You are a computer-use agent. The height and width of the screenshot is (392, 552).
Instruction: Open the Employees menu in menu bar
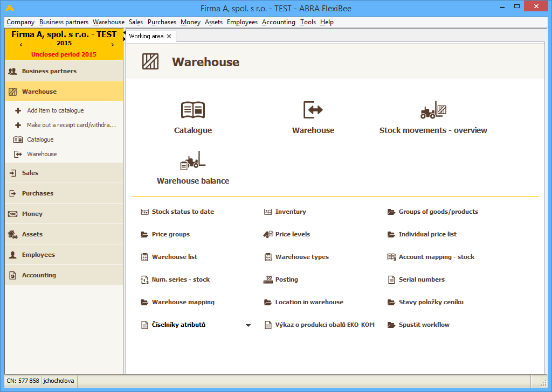click(x=242, y=22)
